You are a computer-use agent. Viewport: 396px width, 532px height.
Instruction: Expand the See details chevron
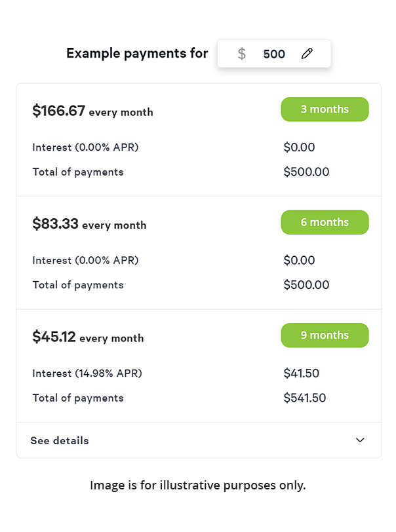[x=360, y=440]
